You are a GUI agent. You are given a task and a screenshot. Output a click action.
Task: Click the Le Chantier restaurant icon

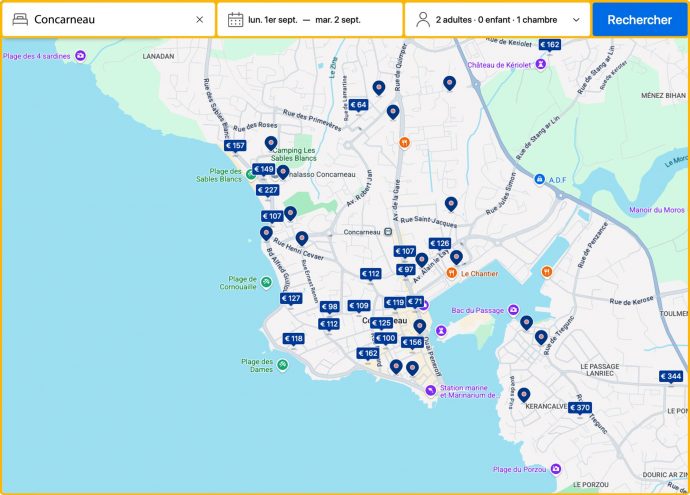point(452,273)
